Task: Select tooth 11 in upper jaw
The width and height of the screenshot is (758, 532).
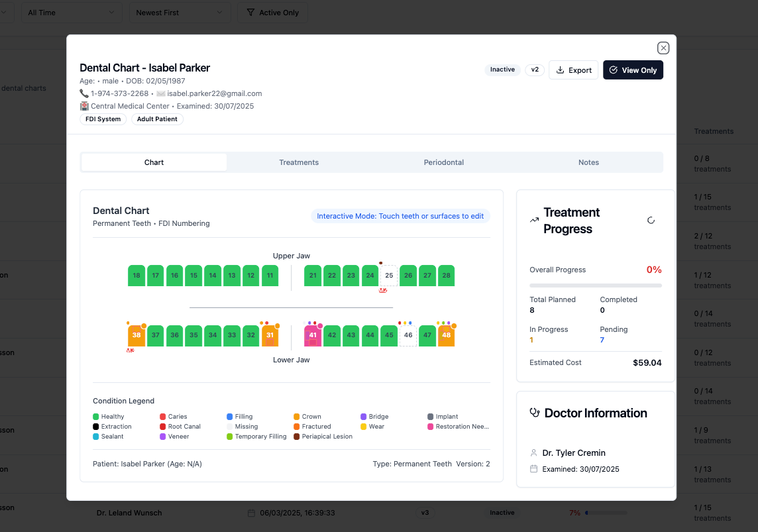Action: tap(270, 276)
